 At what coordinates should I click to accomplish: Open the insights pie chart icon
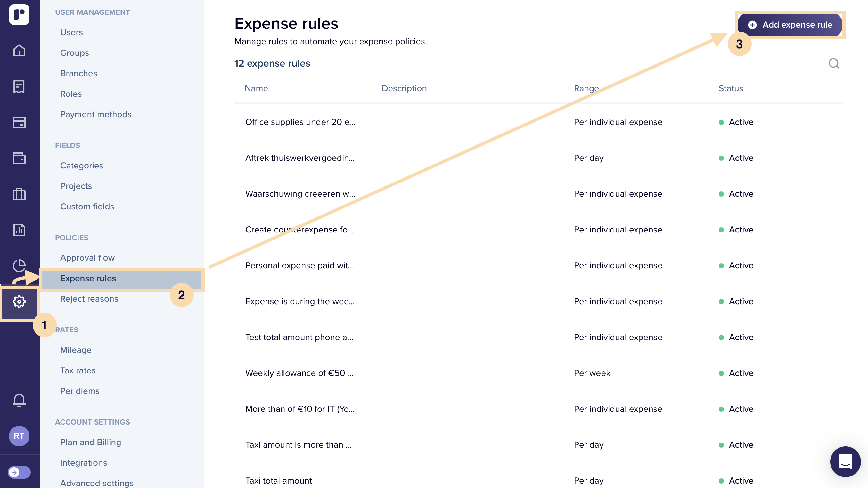pyautogui.click(x=19, y=266)
